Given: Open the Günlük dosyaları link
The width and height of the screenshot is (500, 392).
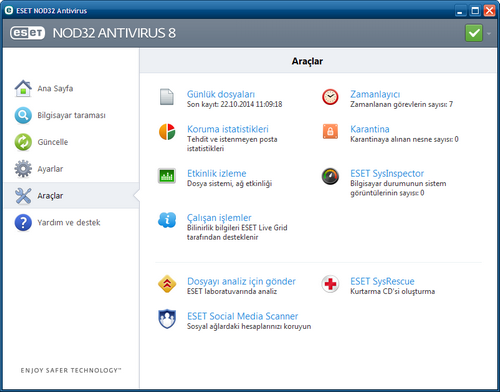Looking at the screenshot, I should tap(221, 94).
